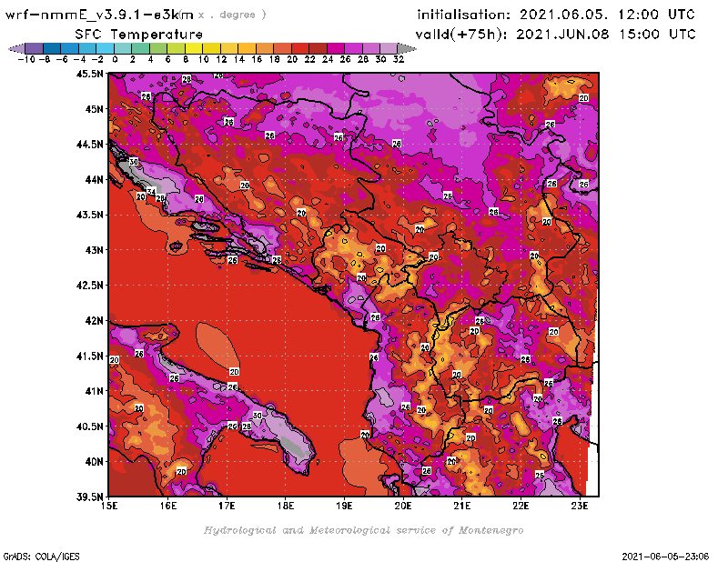Click the '32' value on the legend scale
Screen dimensions: 728x562
[399, 59]
